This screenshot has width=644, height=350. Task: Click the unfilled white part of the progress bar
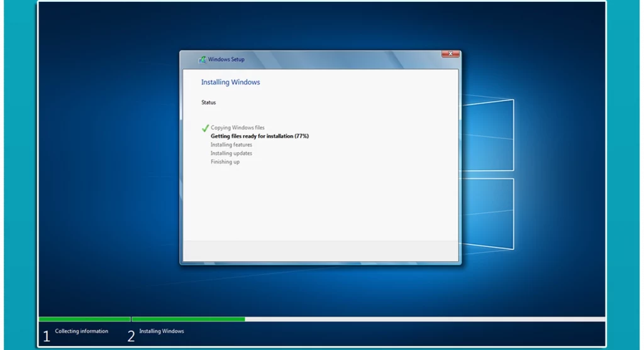point(425,319)
